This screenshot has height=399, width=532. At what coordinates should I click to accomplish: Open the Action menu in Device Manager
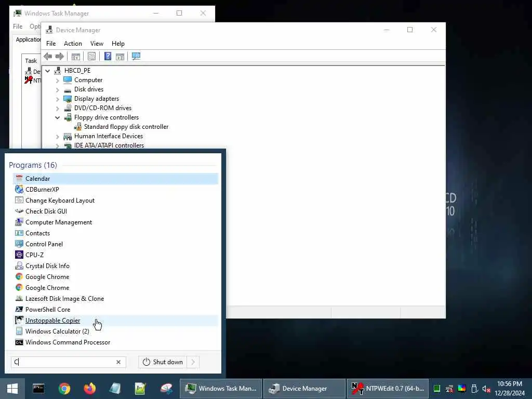(x=73, y=44)
